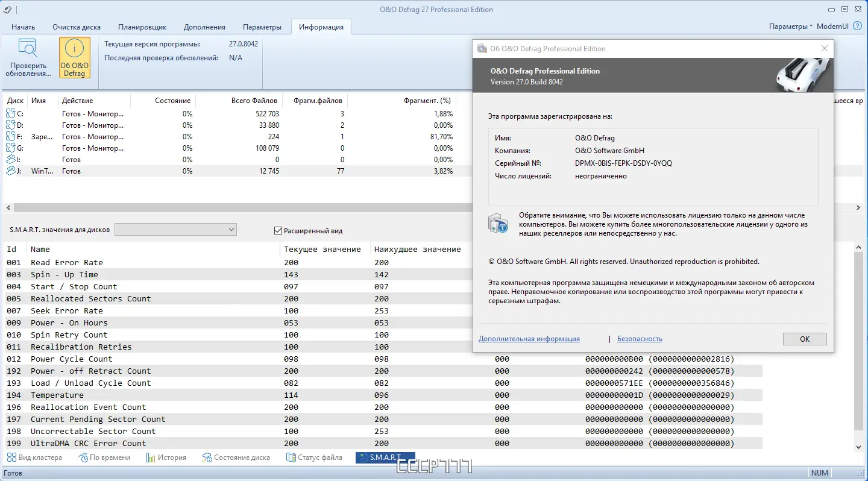Switch to the Планировщик ribbon tab
This screenshot has height=481, width=868.
(142, 27)
